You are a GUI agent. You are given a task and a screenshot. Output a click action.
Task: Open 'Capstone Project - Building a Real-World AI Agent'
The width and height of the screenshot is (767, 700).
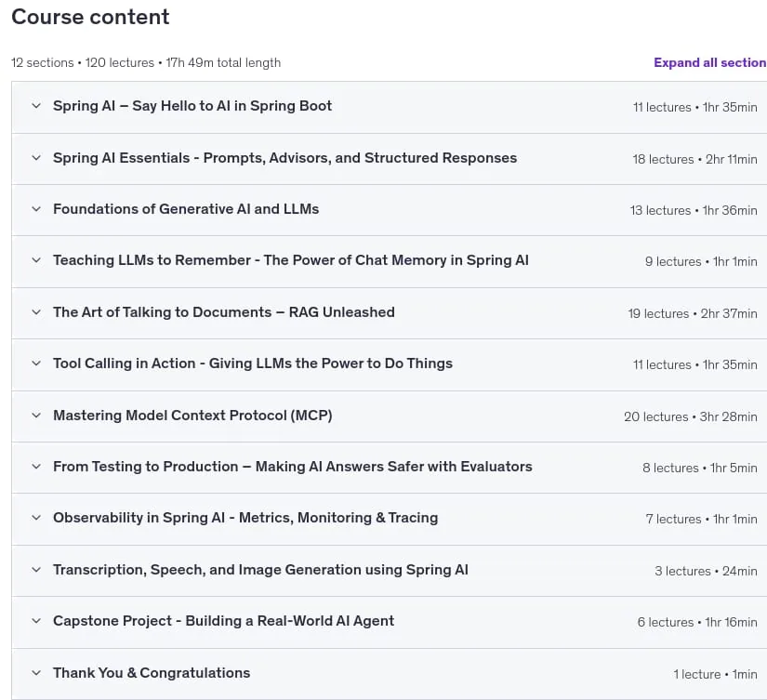pyautogui.click(x=223, y=621)
